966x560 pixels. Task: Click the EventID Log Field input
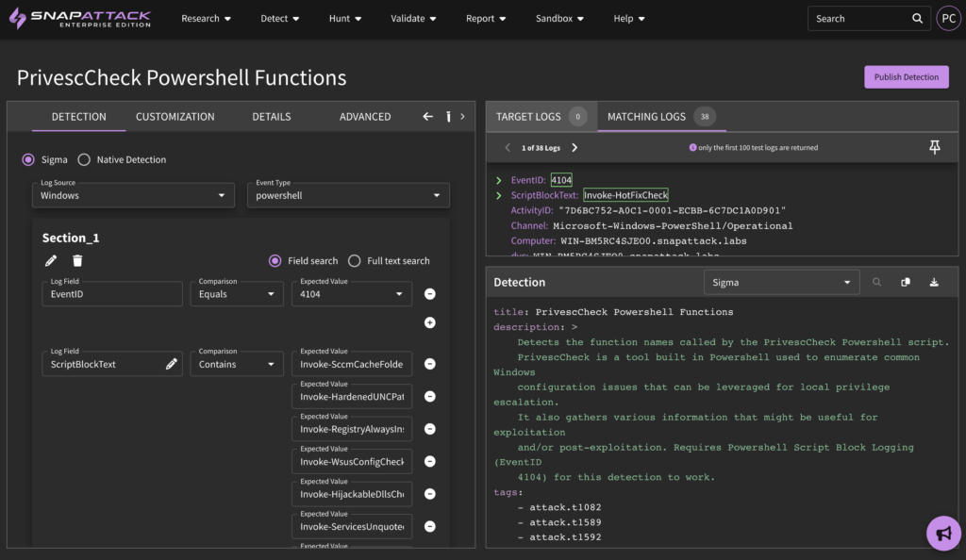pos(112,294)
